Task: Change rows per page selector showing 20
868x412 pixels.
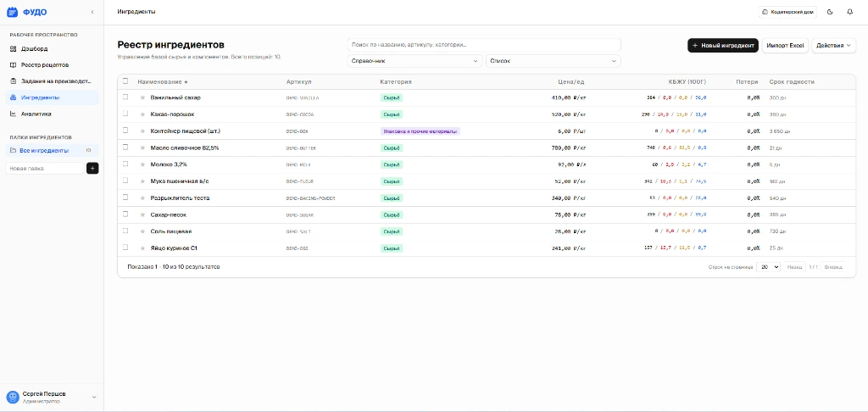Action: tap(769, 267)
